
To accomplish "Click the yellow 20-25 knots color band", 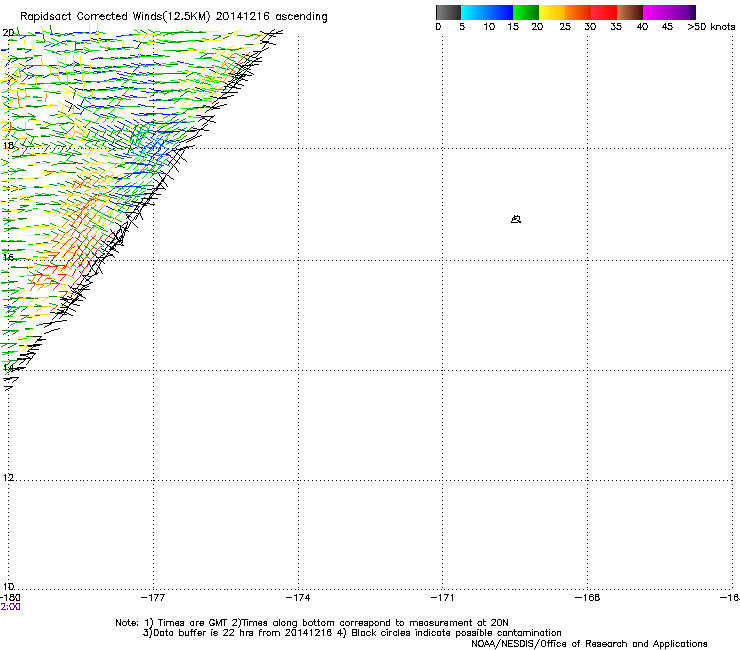I will 552,12.
